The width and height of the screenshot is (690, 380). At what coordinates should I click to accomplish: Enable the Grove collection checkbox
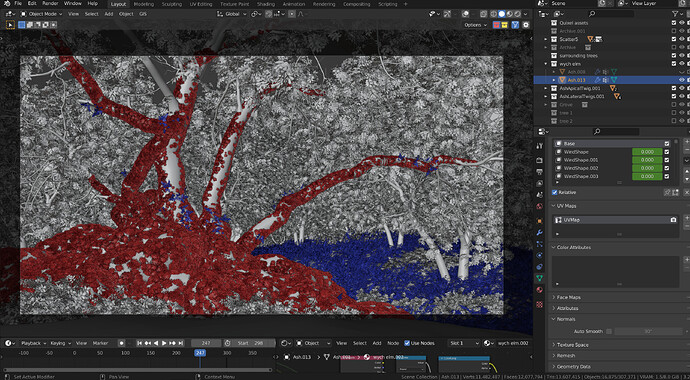(x=674, y=105)
